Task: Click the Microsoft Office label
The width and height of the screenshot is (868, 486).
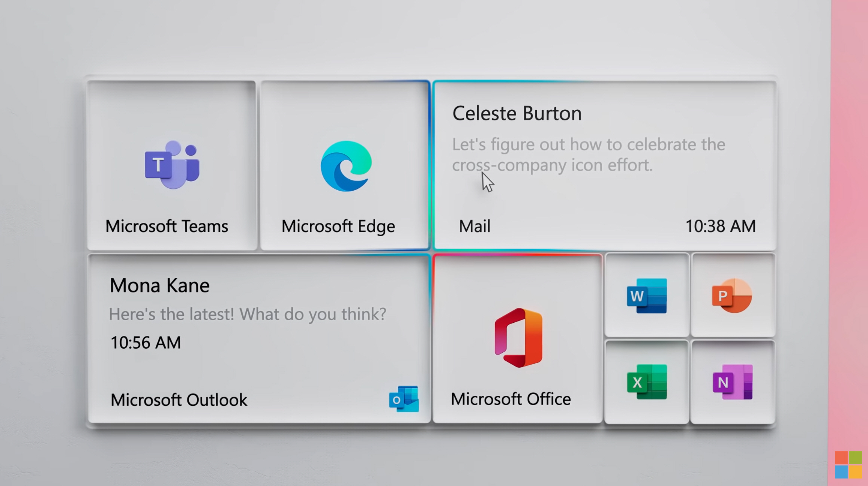Action: [511, 399]
